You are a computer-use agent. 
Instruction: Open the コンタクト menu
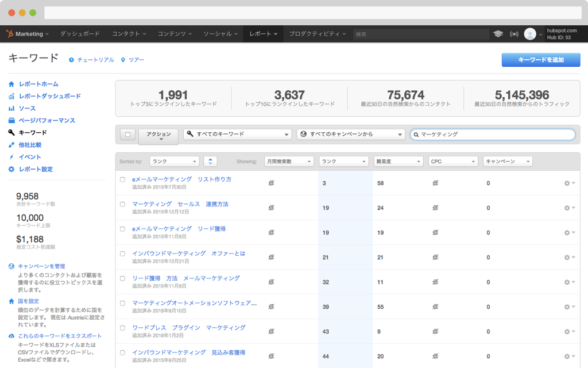[x=129, y=34]
